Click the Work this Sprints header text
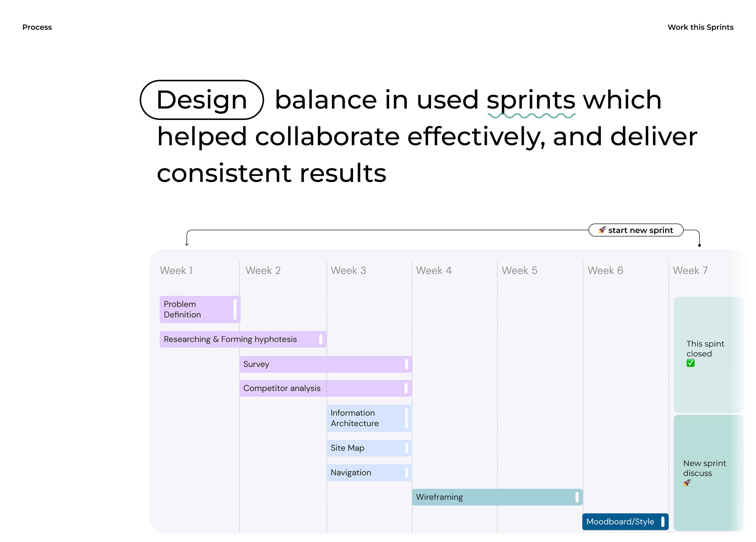The height and width of the screenshot is (542, 756). point(700,27)
